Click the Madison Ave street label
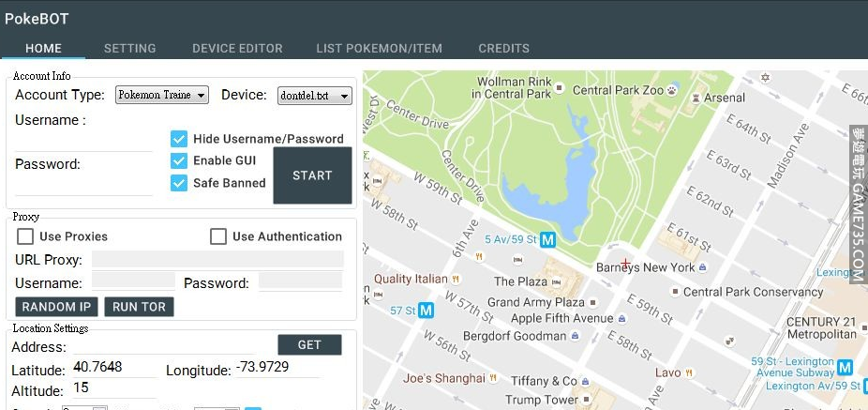 (x=787, y=155)
